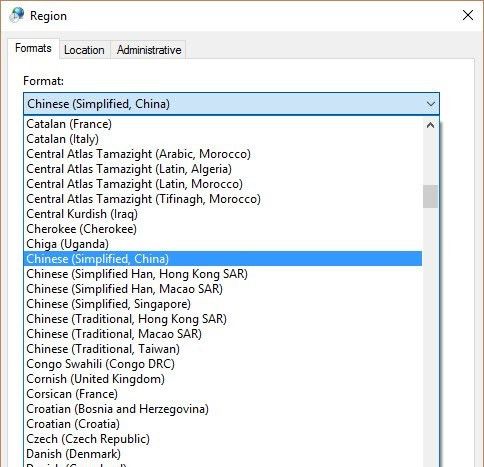Open the Administrative tab

[x=149, y=50]
